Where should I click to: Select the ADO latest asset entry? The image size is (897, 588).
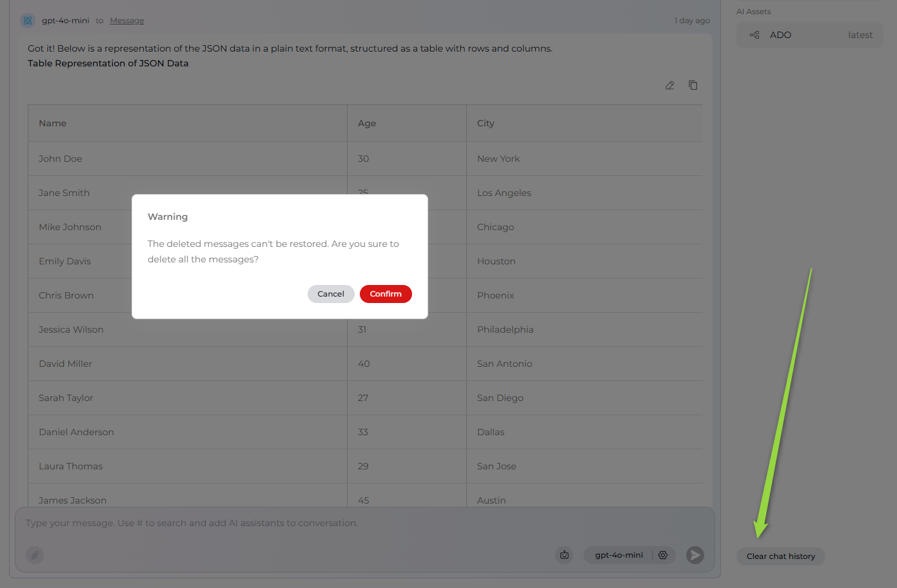[x=810, y=35]
